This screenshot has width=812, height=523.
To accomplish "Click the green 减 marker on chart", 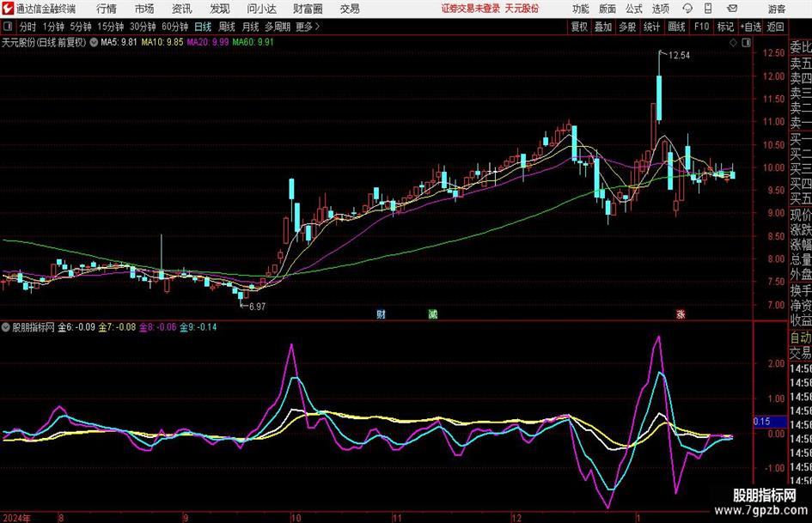I will [433, 313].
